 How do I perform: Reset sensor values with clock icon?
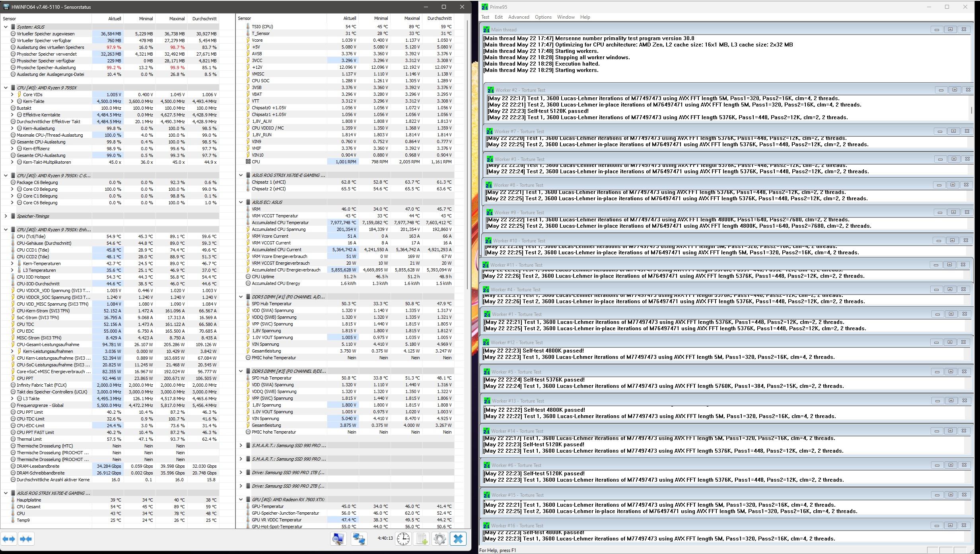click(403, 539)
